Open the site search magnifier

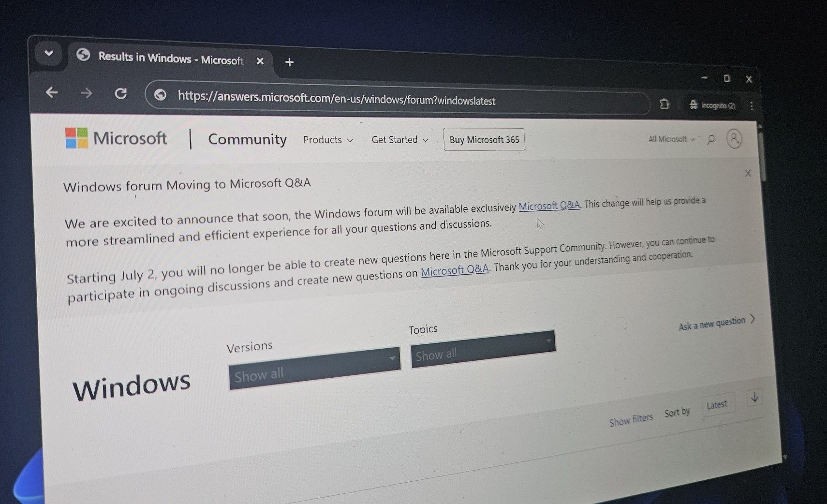click(x=710, y=140)
